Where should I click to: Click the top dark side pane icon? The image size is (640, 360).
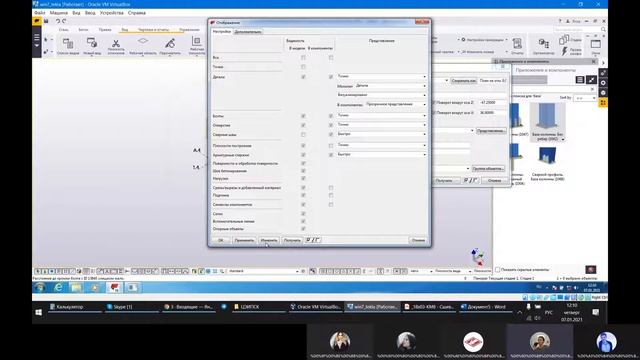click(603, 73)
